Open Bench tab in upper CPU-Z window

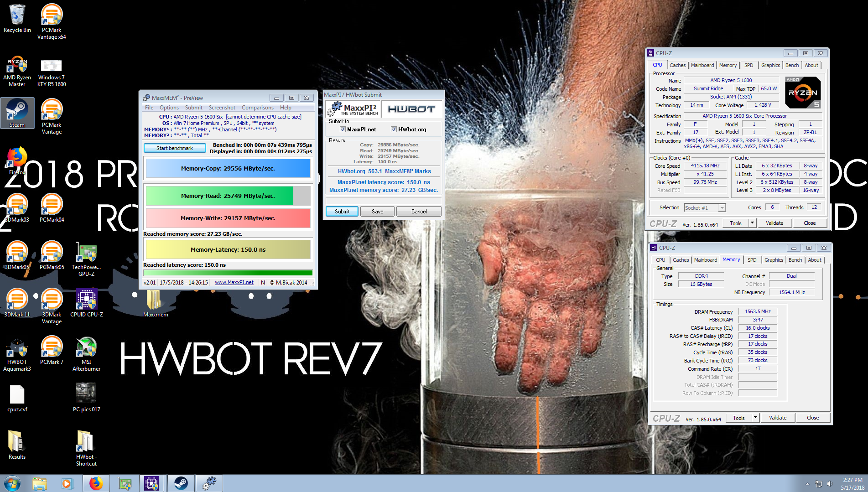(x=792, y=65)
